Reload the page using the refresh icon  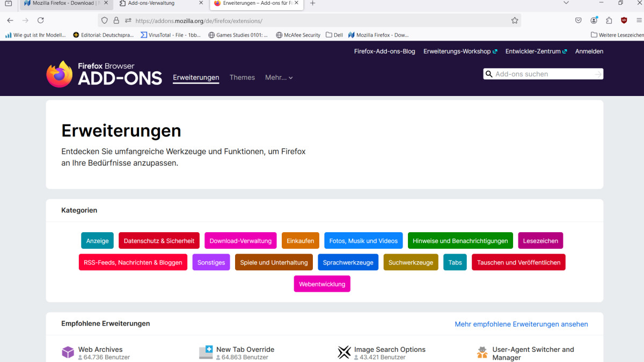pos(41,20)
